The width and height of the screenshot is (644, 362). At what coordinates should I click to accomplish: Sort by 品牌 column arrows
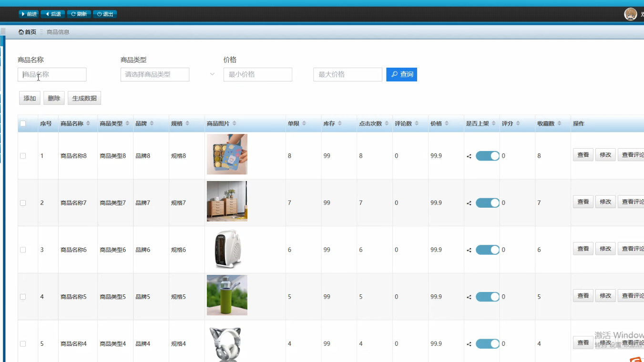point(152,123)
